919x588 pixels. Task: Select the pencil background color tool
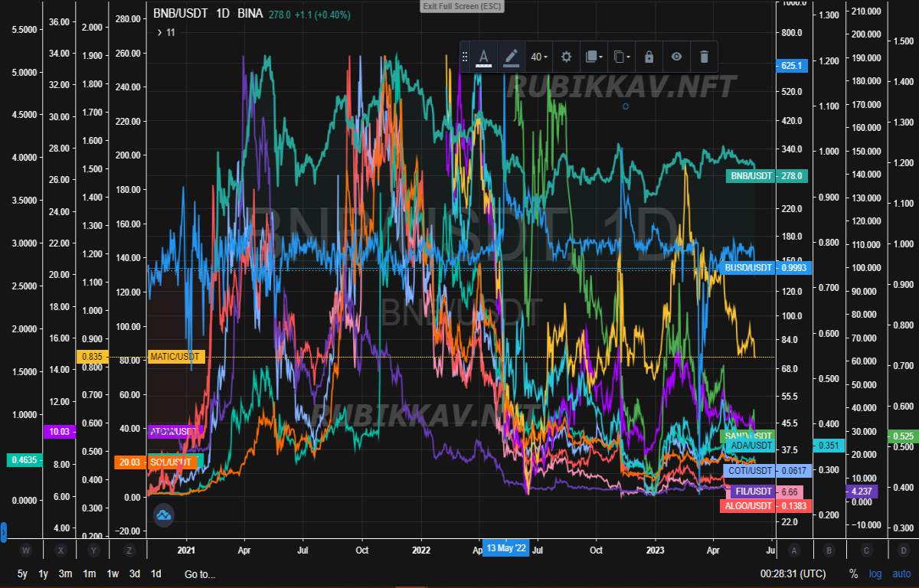pyautogui.click(x=512, y=57)
